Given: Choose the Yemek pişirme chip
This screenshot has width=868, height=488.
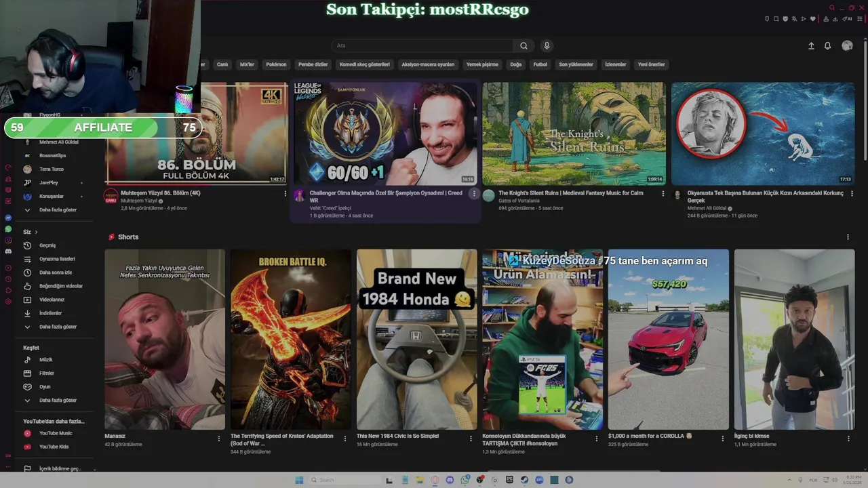Looking at the screenshot, I should tap(482, 64).
